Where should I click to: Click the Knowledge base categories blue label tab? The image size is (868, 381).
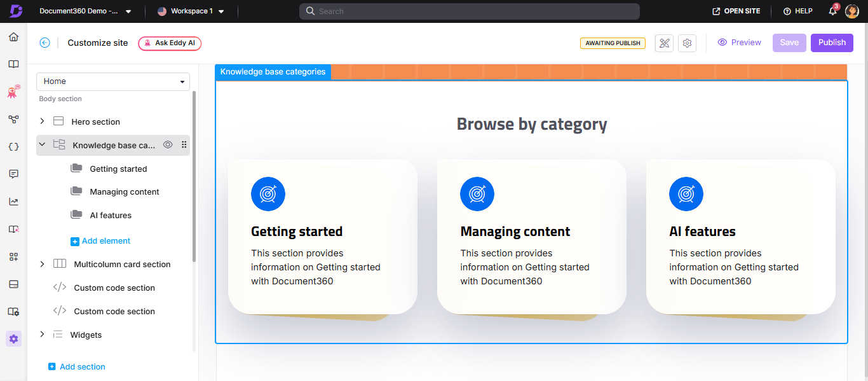tap(273, 72)
